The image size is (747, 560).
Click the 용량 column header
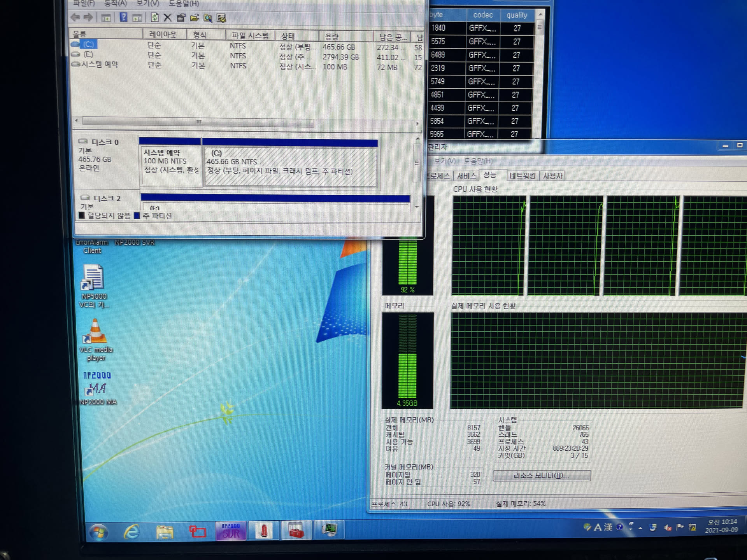point(332,37)
